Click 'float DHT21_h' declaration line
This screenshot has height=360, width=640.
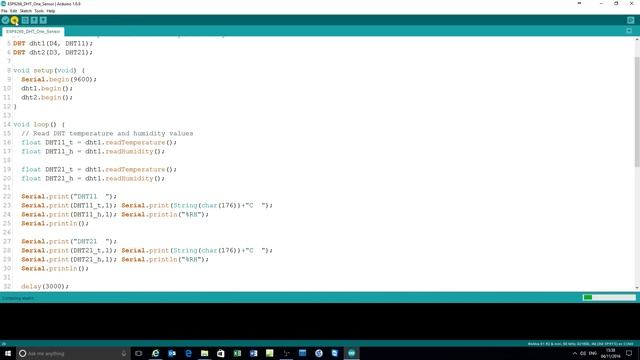coord(93,178)
